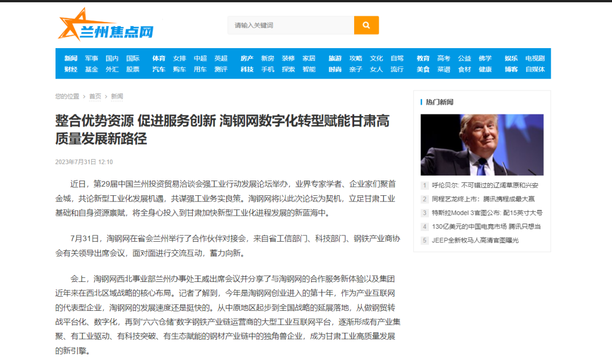
Task: Open the 外汇 nav link
Action: point(112,70)
